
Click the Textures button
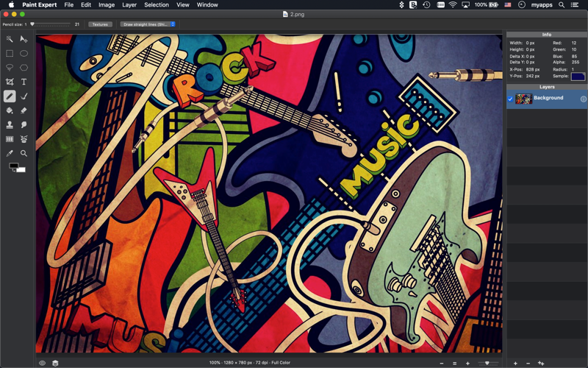coord(100,24)
